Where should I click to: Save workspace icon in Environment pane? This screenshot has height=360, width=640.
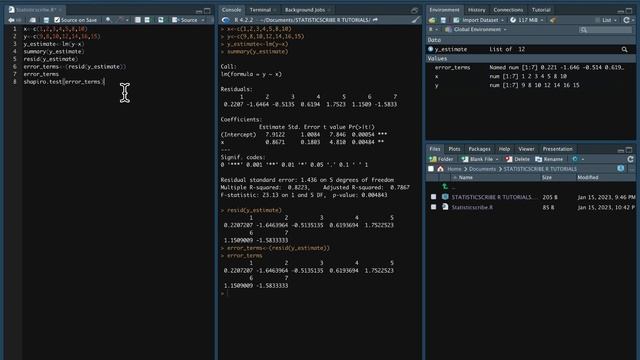(443, 20)
